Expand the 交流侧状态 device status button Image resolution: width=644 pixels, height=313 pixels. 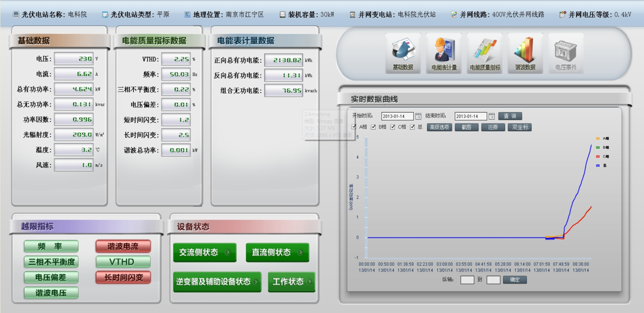(x=204, y=252)
